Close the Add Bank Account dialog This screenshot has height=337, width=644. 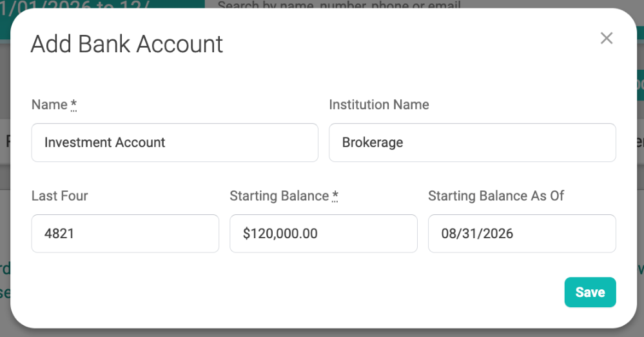pos(606,38)
